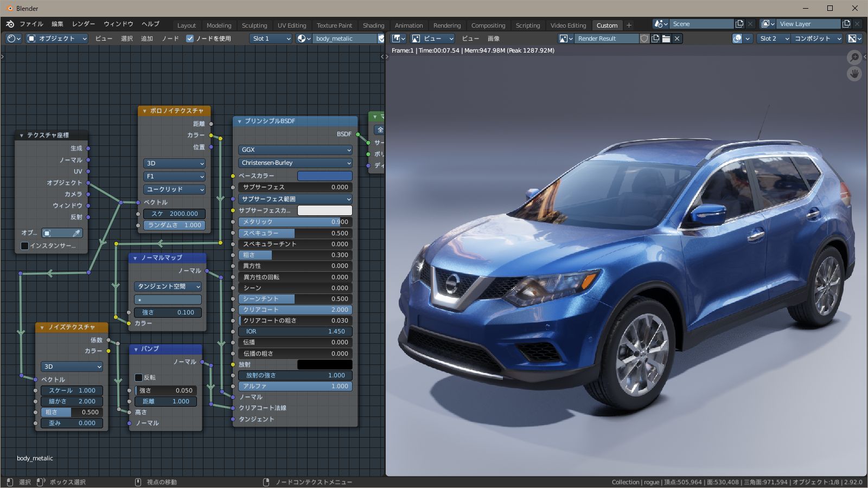Open the image editor type selector icon

pos(399,38)
